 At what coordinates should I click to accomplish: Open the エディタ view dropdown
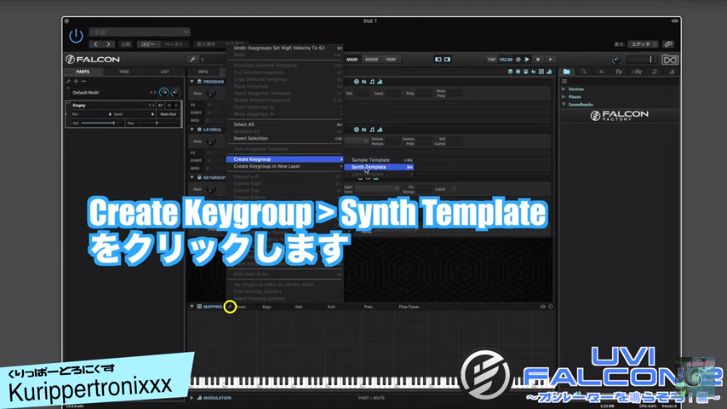pos(643,45)
